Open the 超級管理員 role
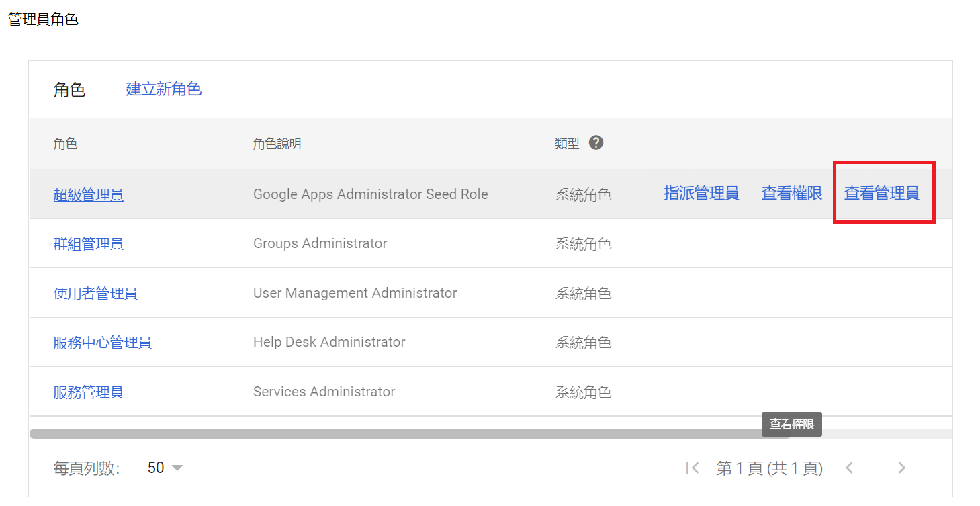Screen dimensions: 980x506 [88, 195]
